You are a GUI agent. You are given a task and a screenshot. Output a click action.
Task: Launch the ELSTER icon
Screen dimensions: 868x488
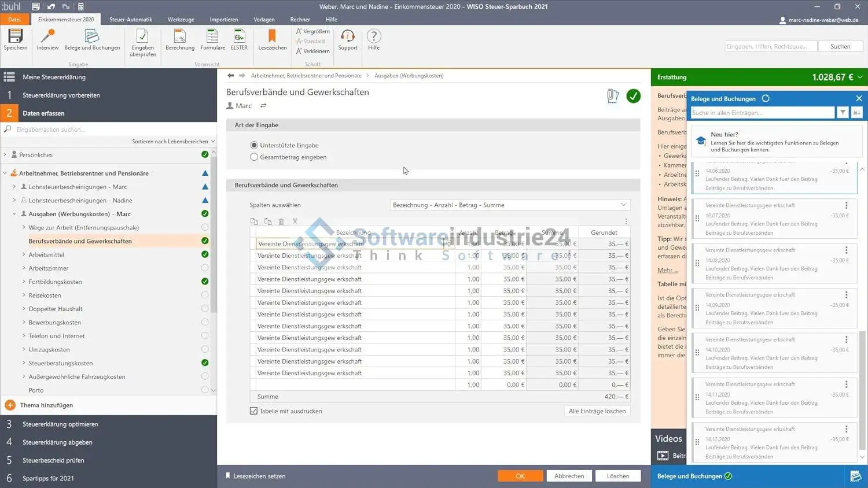(239, 37)
